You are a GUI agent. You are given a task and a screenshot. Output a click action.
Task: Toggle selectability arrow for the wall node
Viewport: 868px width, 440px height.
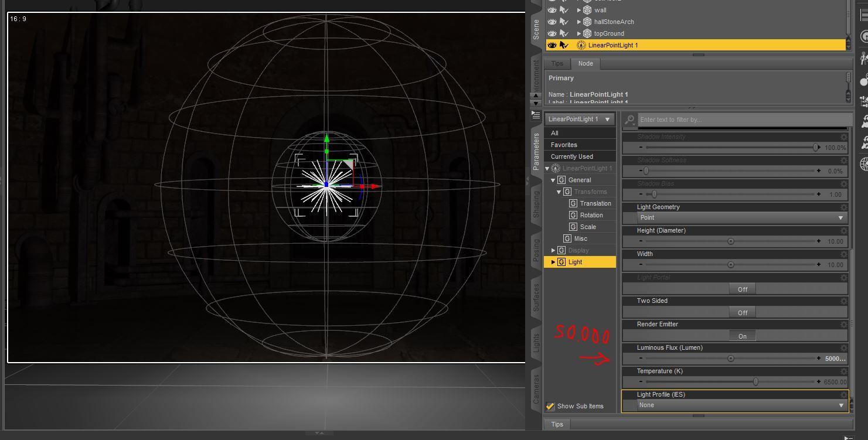click(x=564, y=10)
